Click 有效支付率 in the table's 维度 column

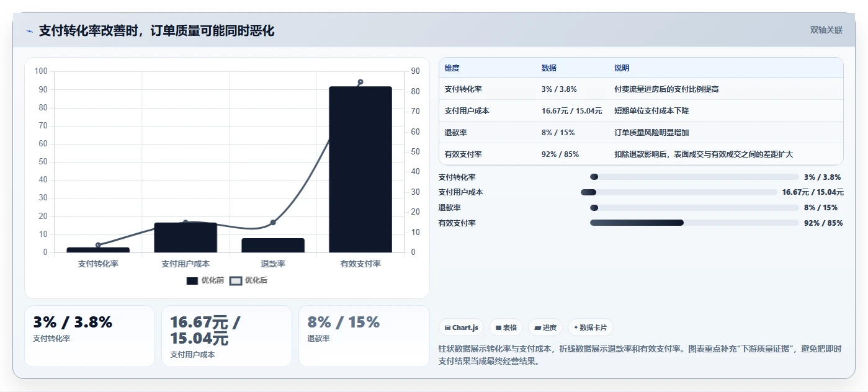pyautogui.click(x=463, y=154)
